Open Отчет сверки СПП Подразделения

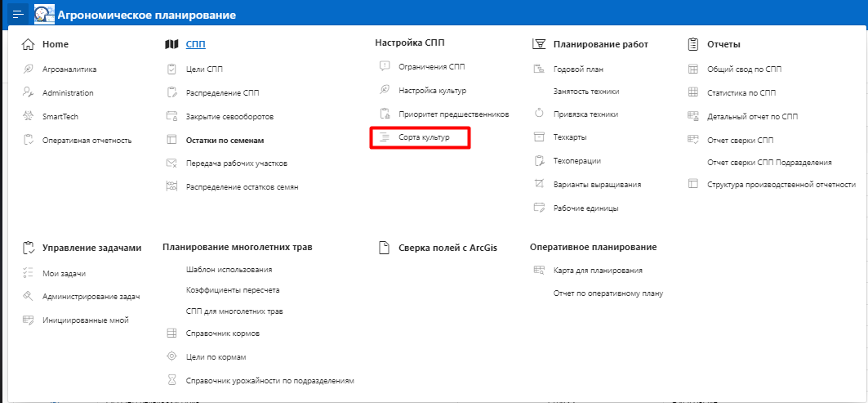coord(769,162)
